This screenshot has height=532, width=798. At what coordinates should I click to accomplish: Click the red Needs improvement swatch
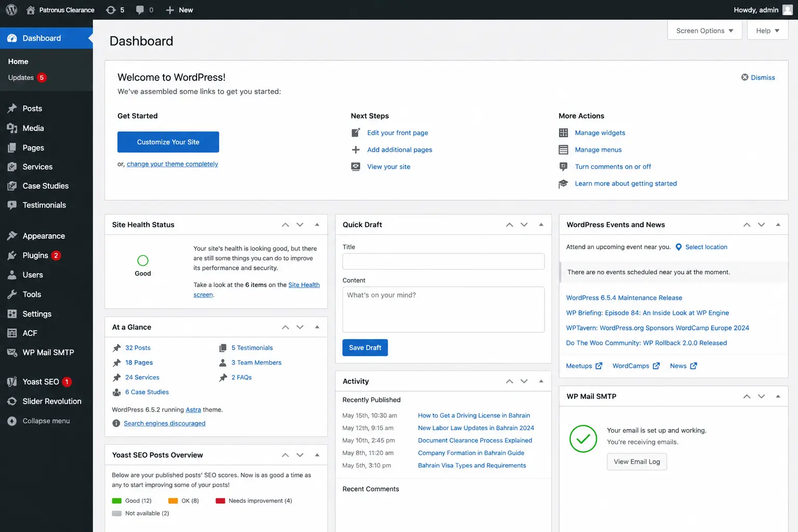click(x=220, y=501)
